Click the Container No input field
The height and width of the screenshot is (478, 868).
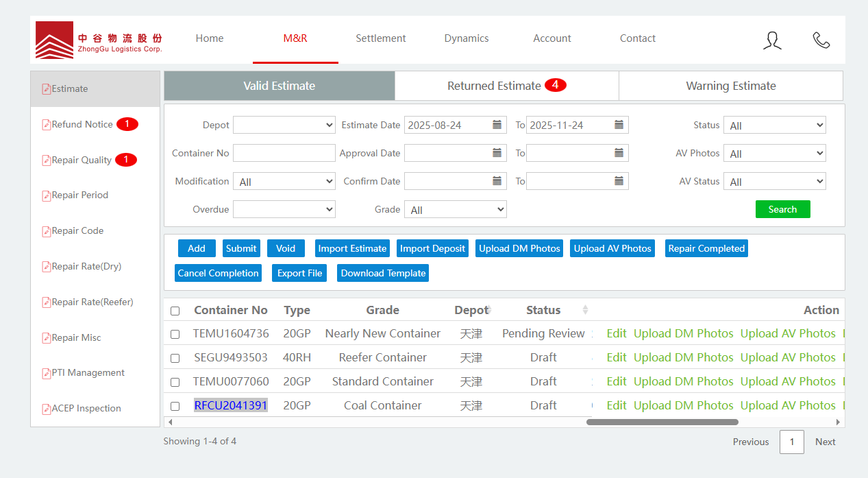click(284, 153)
